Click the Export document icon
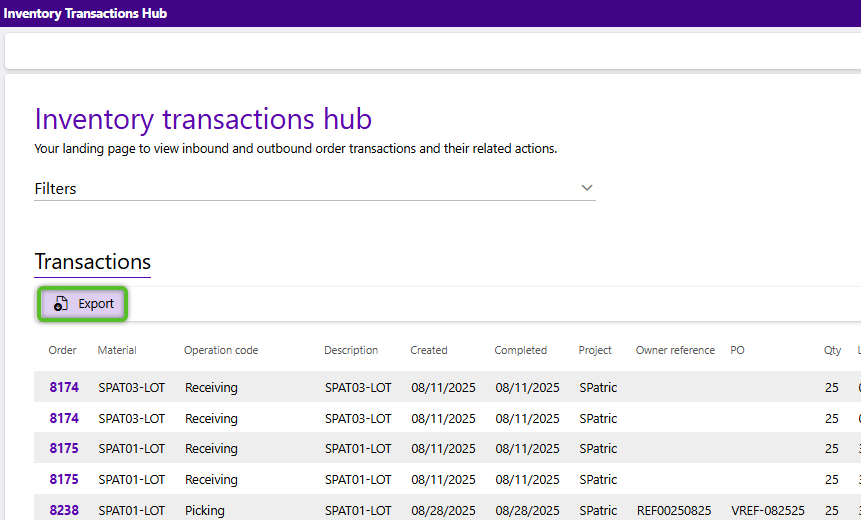 pyautogui.click(x=61, y=304)
